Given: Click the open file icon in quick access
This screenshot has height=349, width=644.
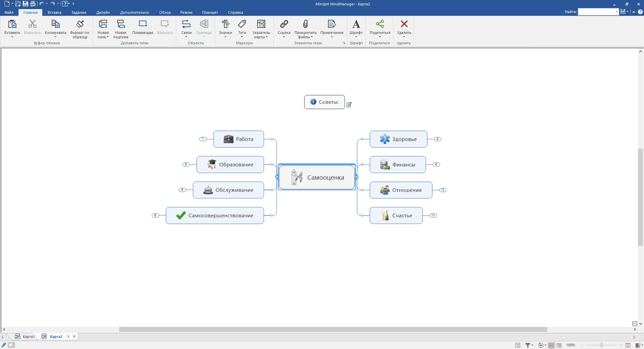Looking at the screenshot, I should (x=18, y=4).
